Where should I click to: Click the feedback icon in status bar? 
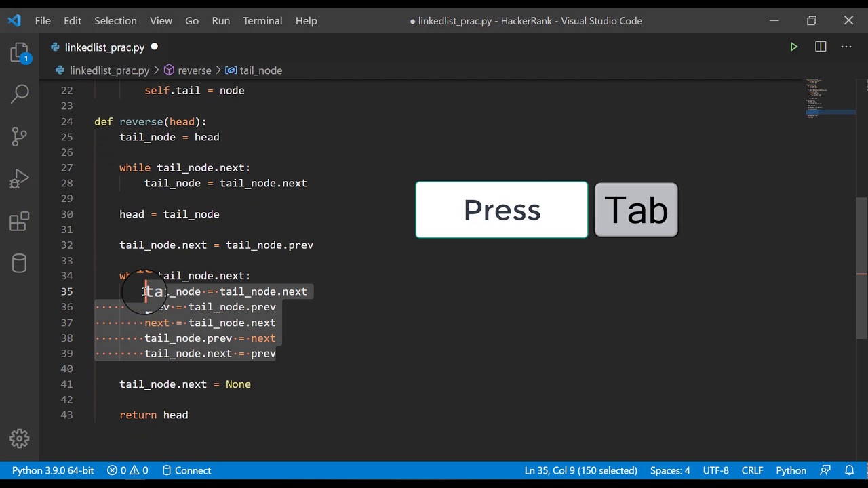825,470
